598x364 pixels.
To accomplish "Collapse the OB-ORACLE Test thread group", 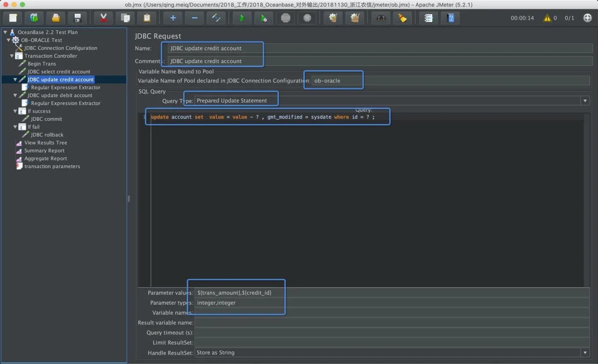I will pyautogui.click(x=8, y=40).
